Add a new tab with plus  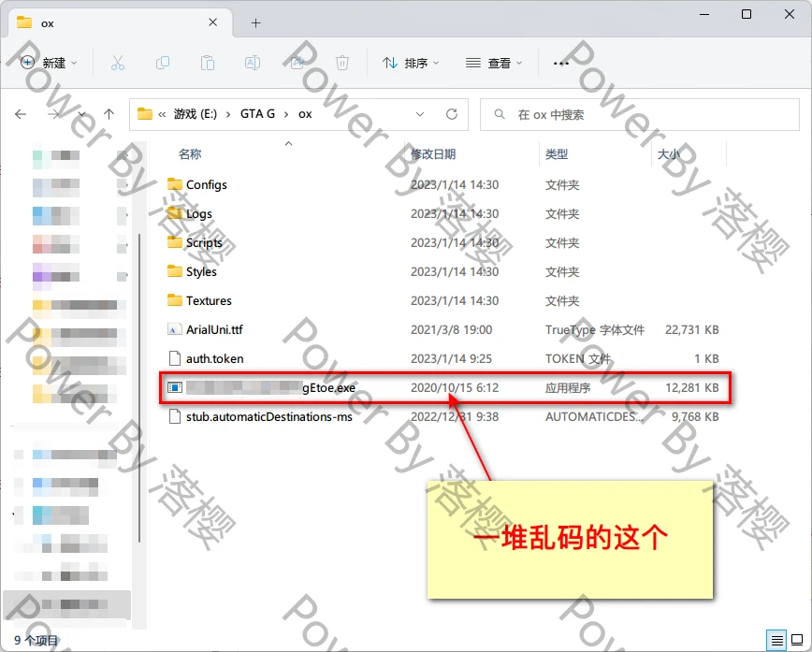point(255,22)
